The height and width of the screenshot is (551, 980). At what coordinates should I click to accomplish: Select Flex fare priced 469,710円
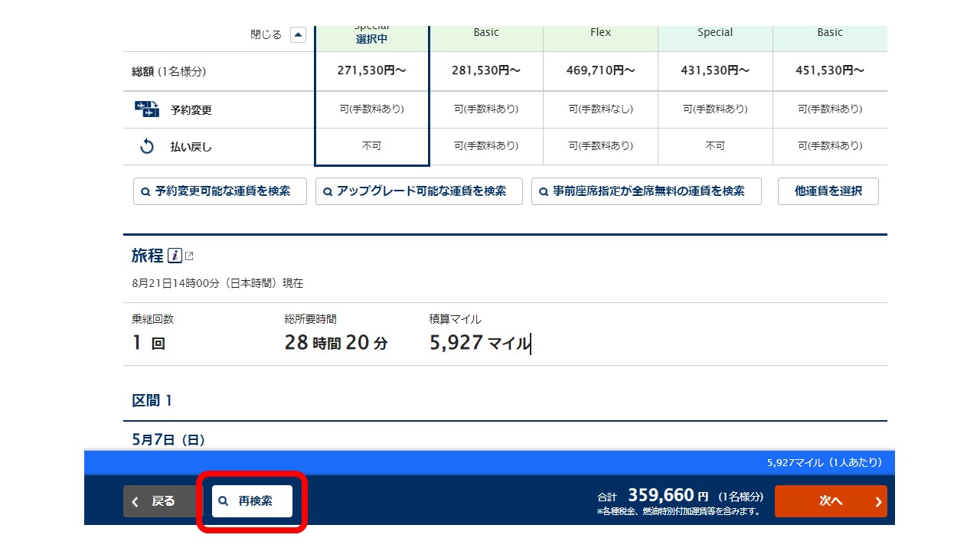coord(600,70)
